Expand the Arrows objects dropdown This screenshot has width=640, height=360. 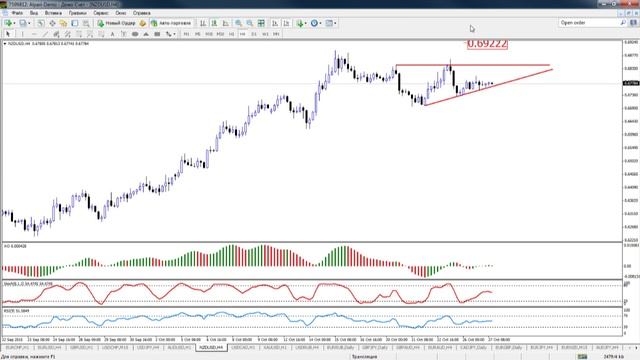tap(174, 34)
